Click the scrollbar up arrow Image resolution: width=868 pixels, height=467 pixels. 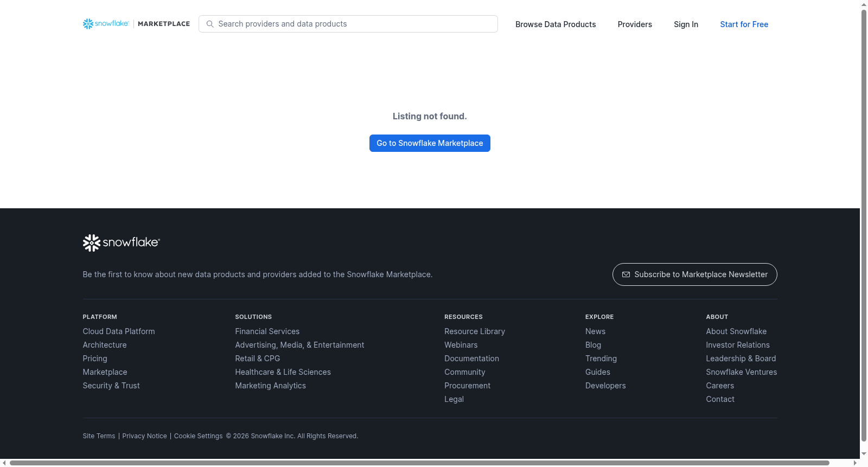864,4
